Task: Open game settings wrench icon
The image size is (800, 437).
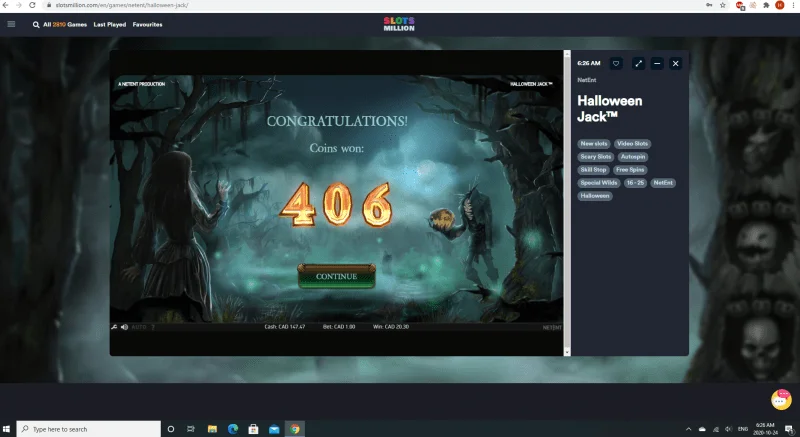Action: point(114,327)
